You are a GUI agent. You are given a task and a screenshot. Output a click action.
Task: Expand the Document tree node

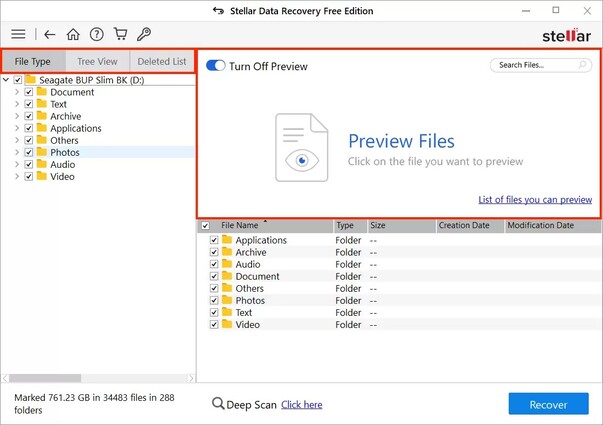coord(17,92)
